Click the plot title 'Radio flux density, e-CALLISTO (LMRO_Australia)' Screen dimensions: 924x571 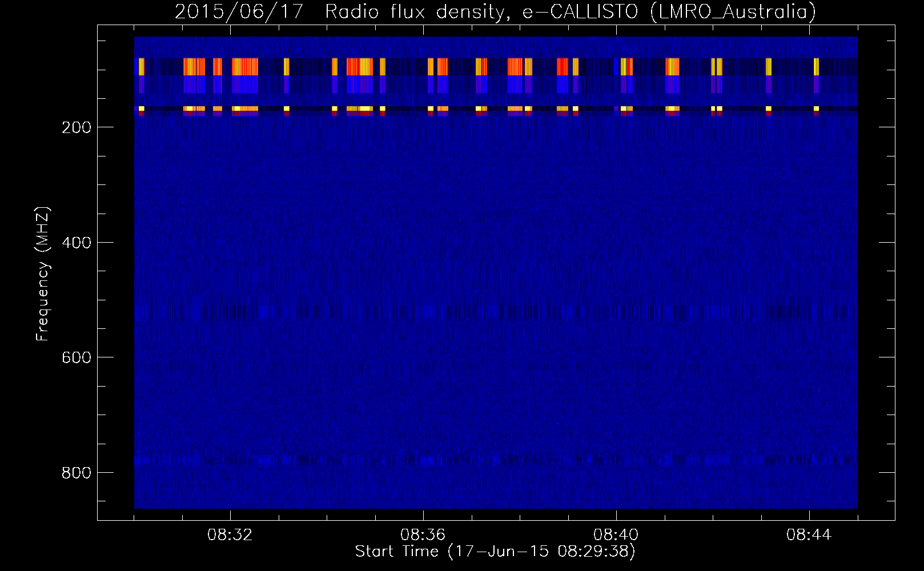[x=571, y=12]
